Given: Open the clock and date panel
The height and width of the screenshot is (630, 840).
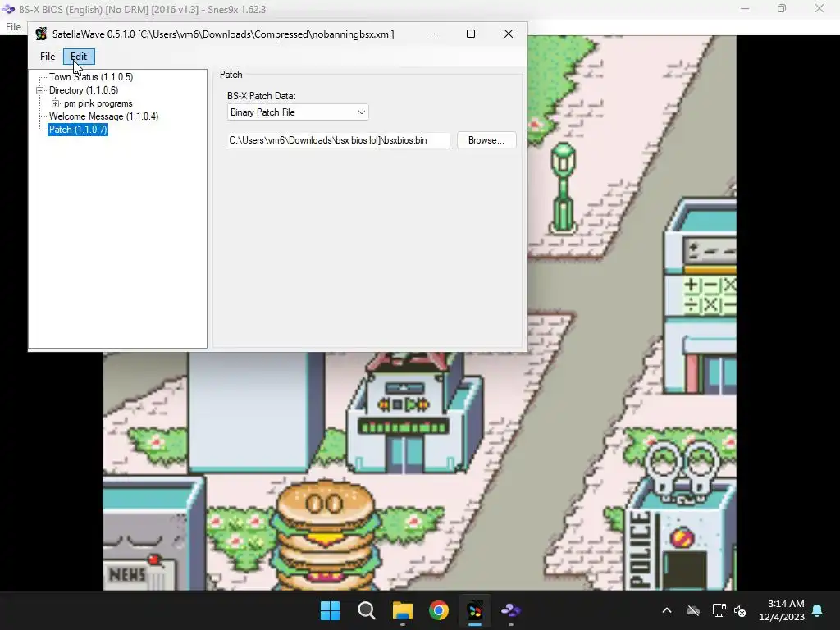Looking at the screenshot, I should (782, 610).
